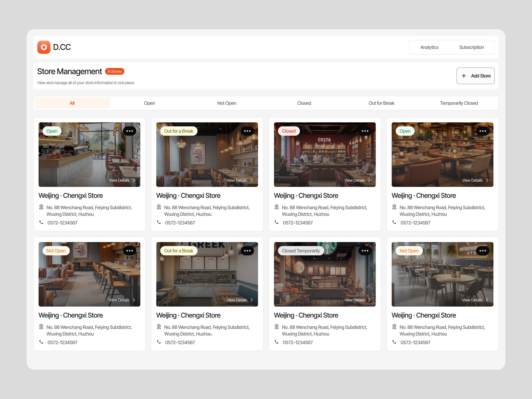The height and width of the screenshot is (399, 532).
Task: Click store name under the Starbucks Closed Temporarily photo
Action: (306, 315)
